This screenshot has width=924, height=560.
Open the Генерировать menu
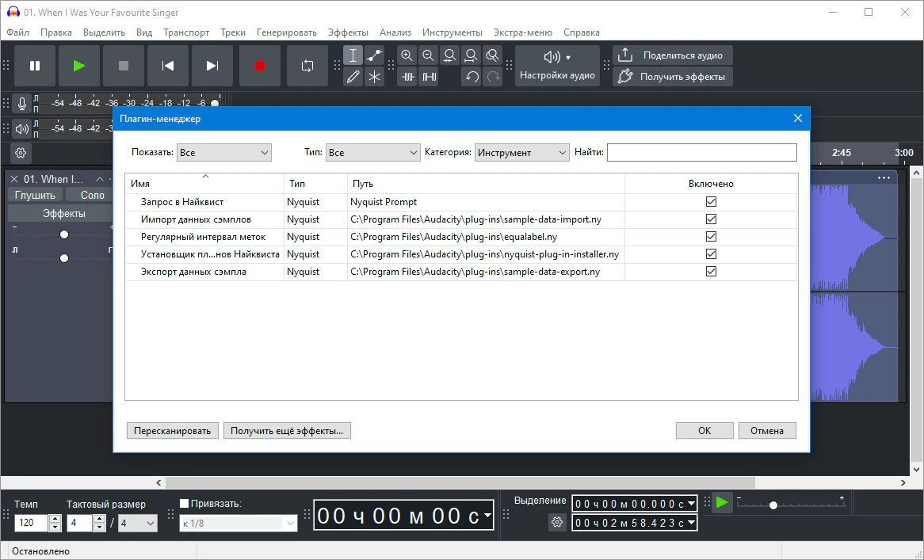[286, 32]
